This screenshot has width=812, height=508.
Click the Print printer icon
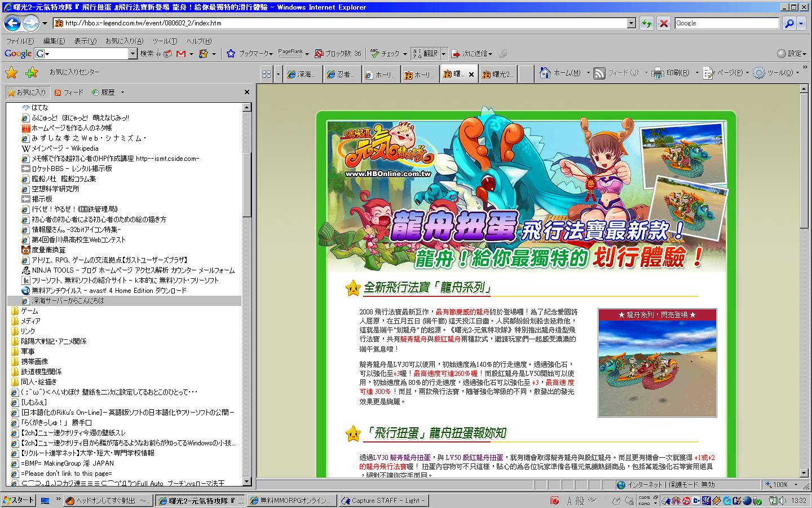tap(657, 73)
